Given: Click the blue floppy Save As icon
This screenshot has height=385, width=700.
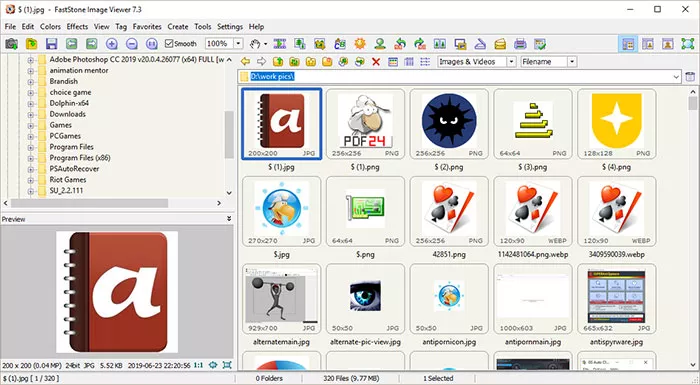Looking at the screenshot, I should tap(51, 44).
